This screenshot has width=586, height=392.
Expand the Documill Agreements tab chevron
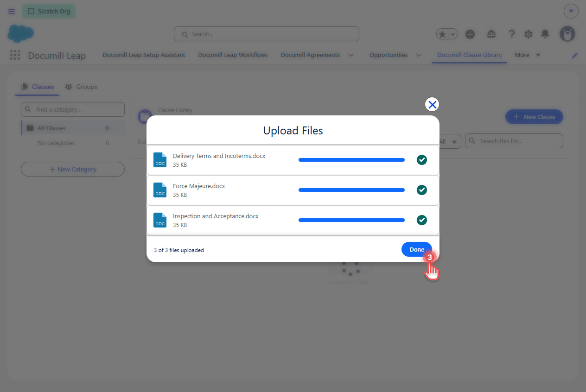coord(351,55)
